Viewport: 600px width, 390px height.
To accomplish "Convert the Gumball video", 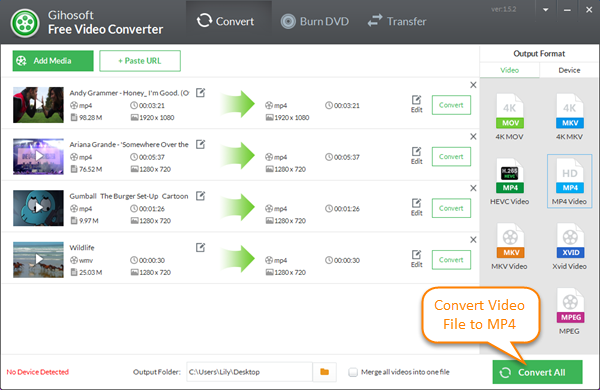I will [451, 208].
